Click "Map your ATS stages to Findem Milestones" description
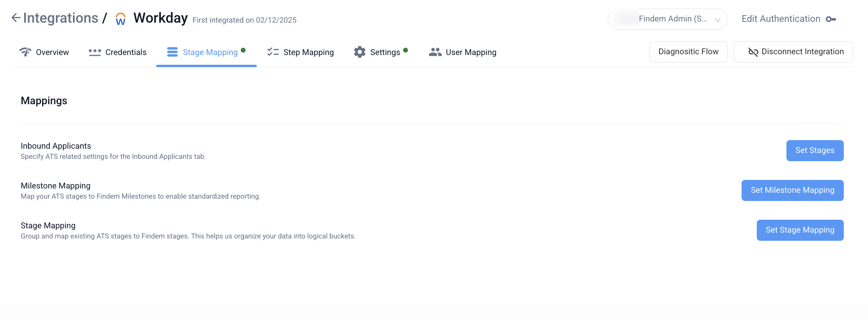This screenshot has width=868, height=320. [141, 196]
